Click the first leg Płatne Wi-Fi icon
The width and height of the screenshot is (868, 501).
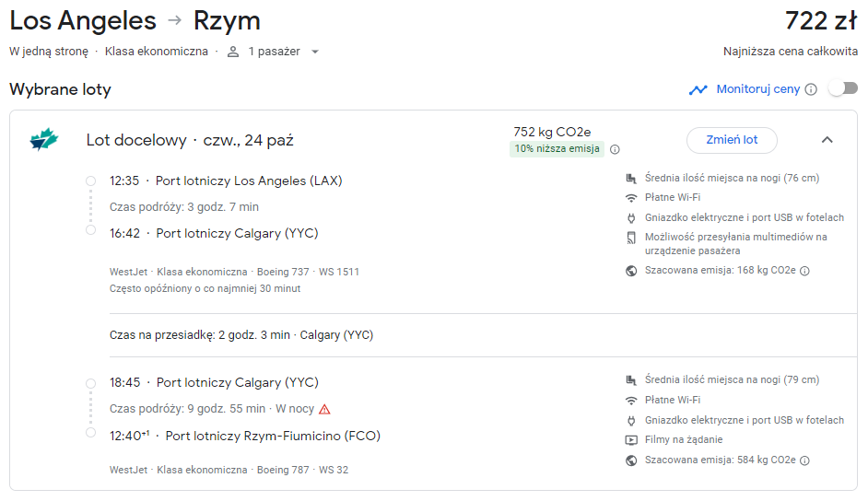[631, 198]
